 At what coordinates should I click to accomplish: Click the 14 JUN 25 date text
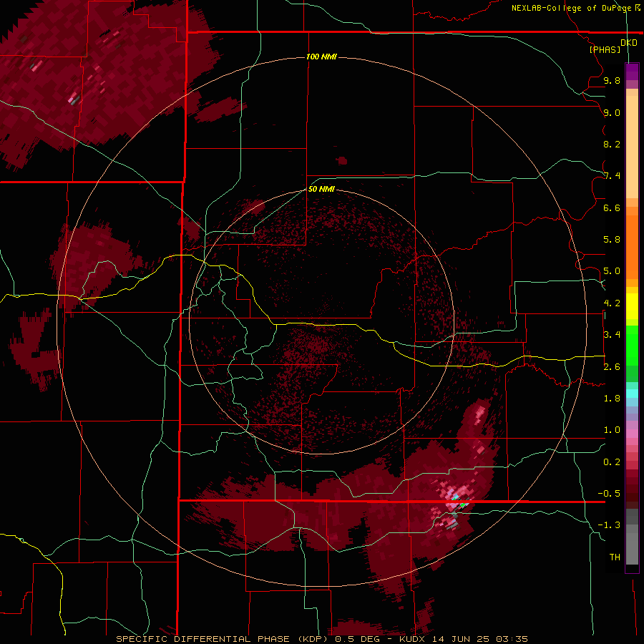point(462,639)
